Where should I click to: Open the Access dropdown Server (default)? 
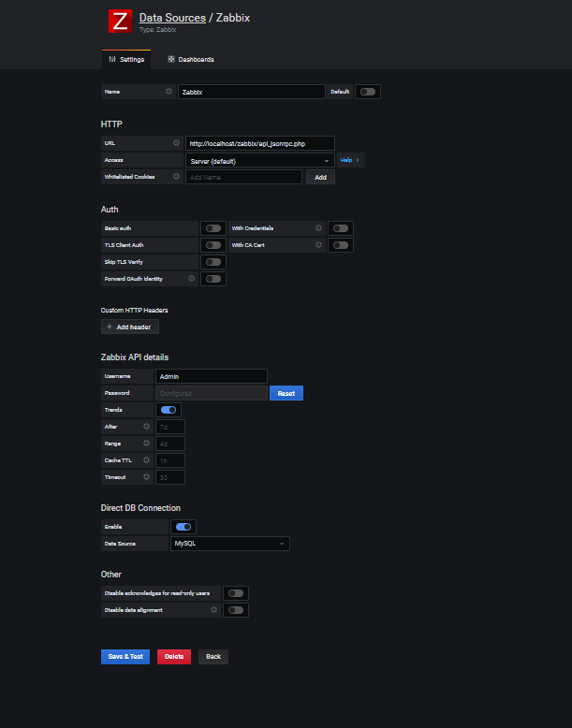[x=260, y=160]
